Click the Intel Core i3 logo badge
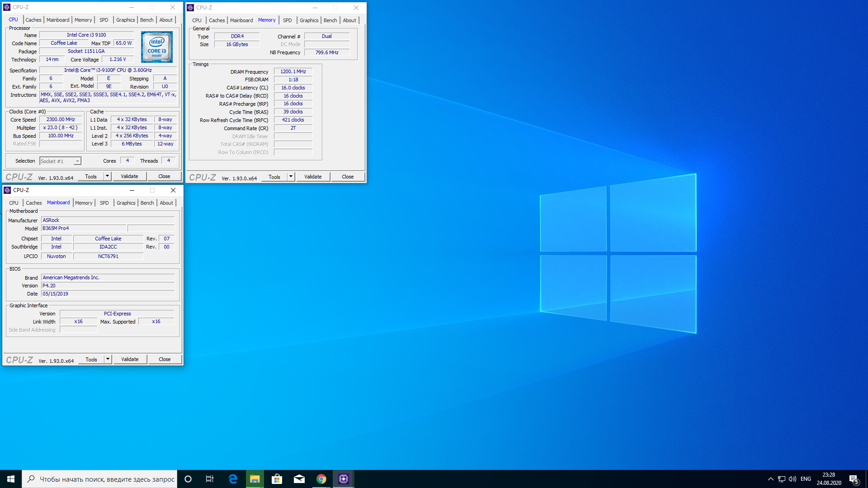This screenshot has height=488, width=868. click(x=156, y=47)
